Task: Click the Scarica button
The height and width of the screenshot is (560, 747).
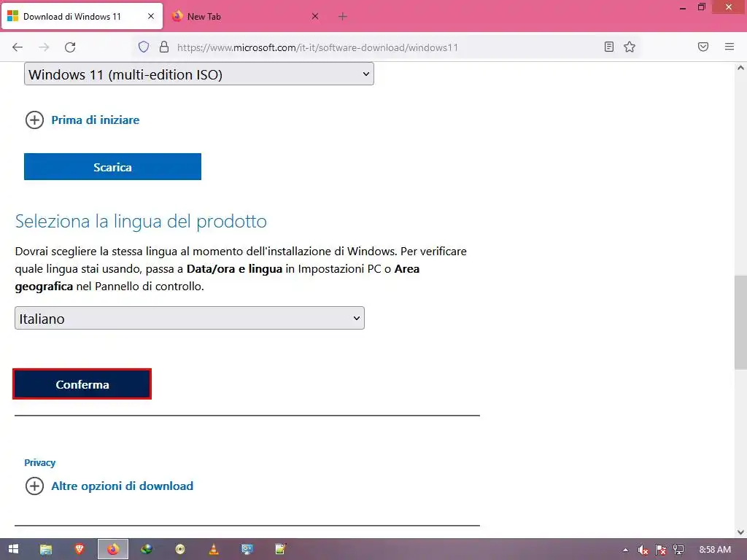Action: (112, 167)
